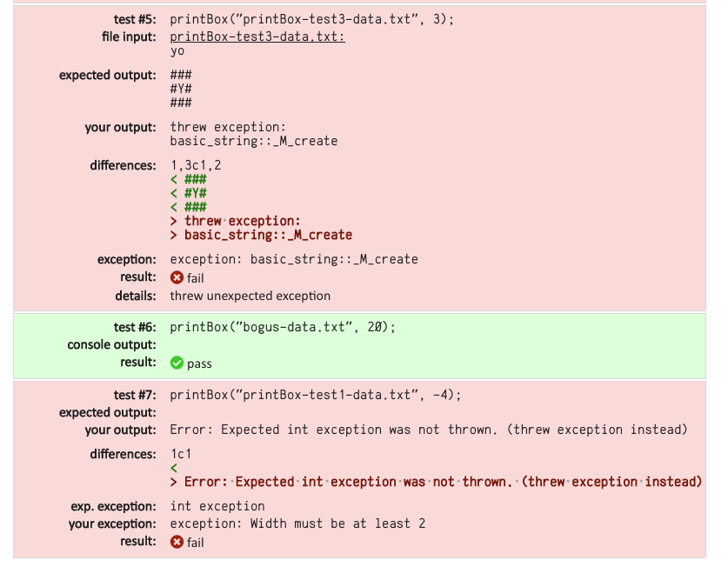Image resolution: width=728 pixels, height=580 pixels.
Task: Click the red fail icon in test #5
Action: [177, 277]
